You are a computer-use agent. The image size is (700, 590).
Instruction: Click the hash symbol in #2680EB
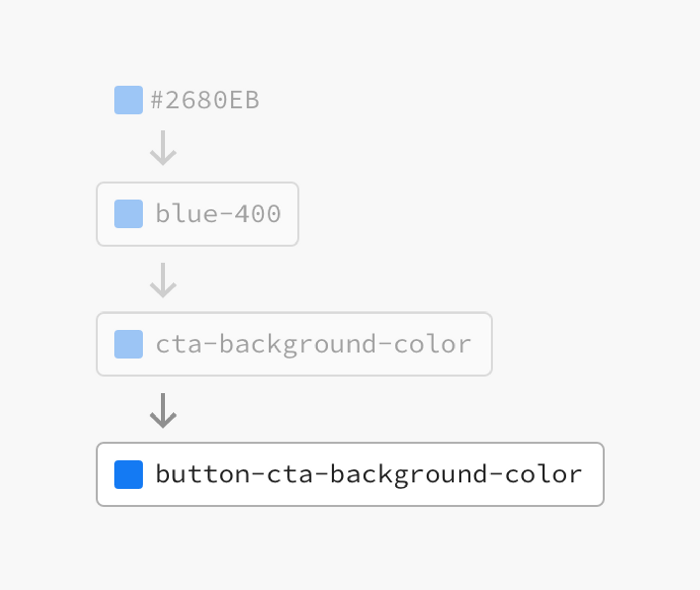pyautogui.click(x=157, y=100)
